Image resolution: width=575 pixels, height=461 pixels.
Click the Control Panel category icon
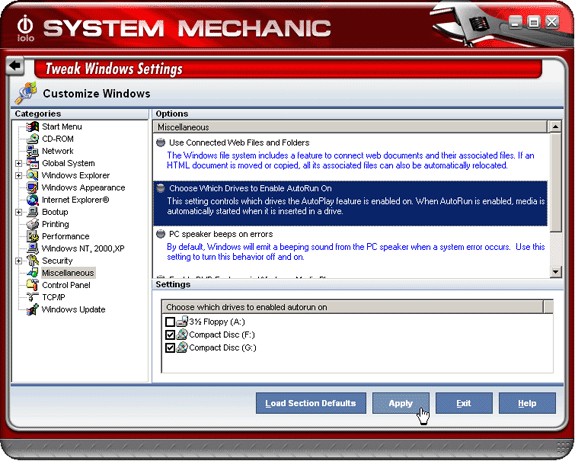pos(33,285)
